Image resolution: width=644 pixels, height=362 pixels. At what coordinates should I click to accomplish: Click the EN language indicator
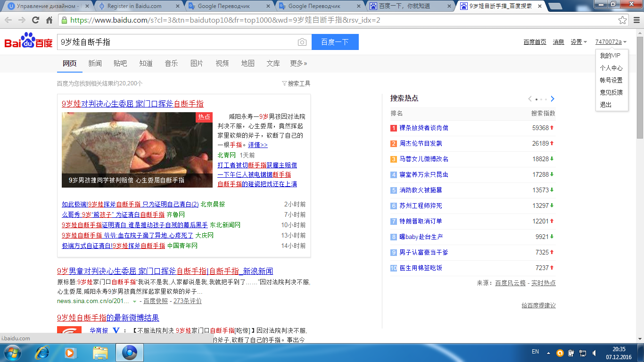point(535,352)
